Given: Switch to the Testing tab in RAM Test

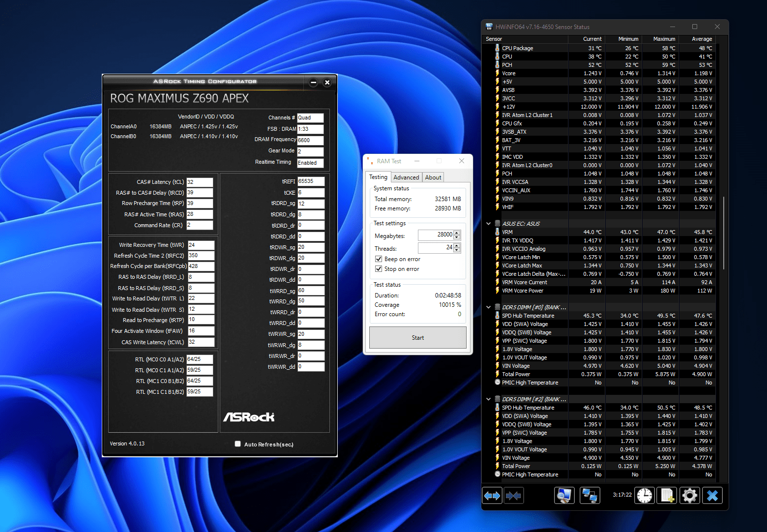Looking at the screenshot, I should tap(378, 177).
